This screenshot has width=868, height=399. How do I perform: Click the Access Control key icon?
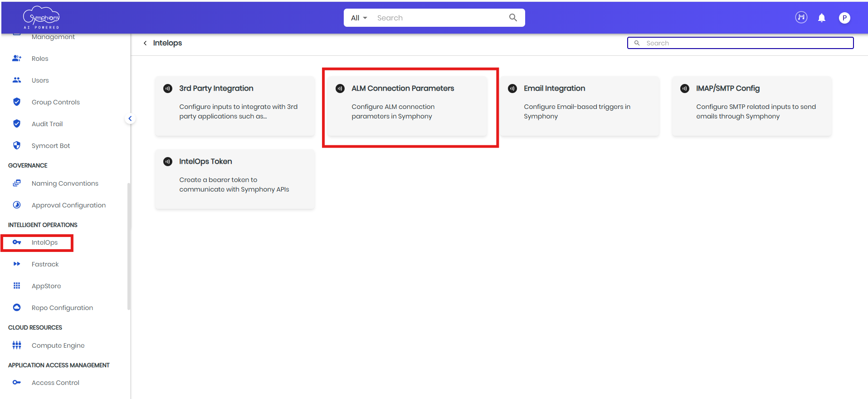[x=17, y=382]
